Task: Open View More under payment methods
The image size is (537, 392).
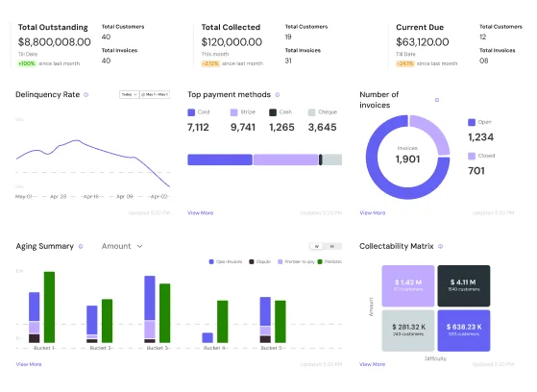Action: click(x=201, y=213)
